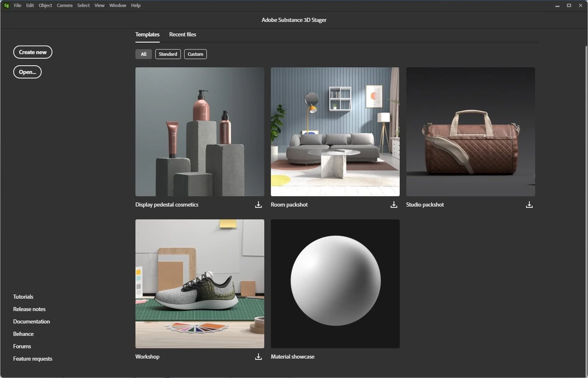Viewport: 588px width, 378px height.
Task: Select the Workshop sneaker thumbnail
Action: (x=200, y=284)
